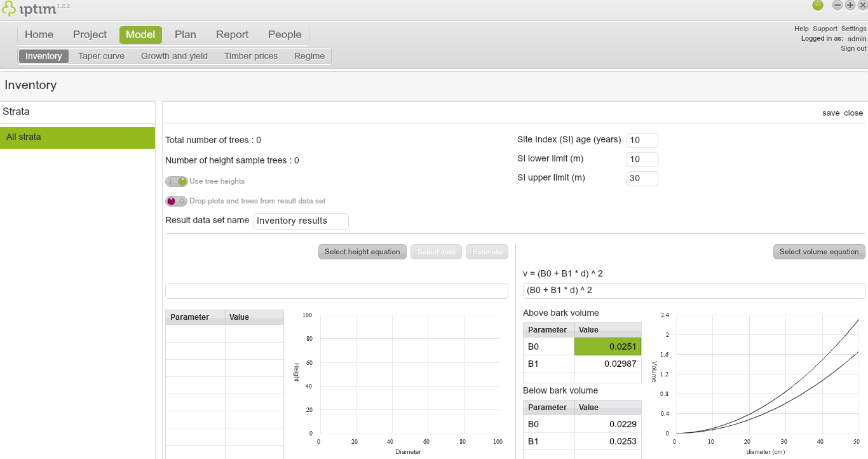Switch to the Taper curve subtab
Viewport: 868px width, 459px height.
click(101, 56)
